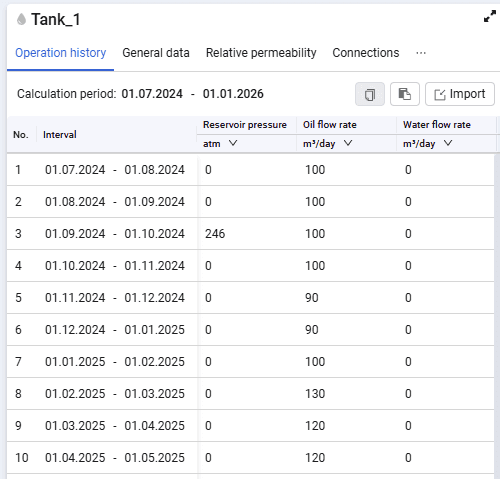Click the Reservoir pressure column header
The width and height of the screenshot is (500, 479).
[x=245, y=125]
